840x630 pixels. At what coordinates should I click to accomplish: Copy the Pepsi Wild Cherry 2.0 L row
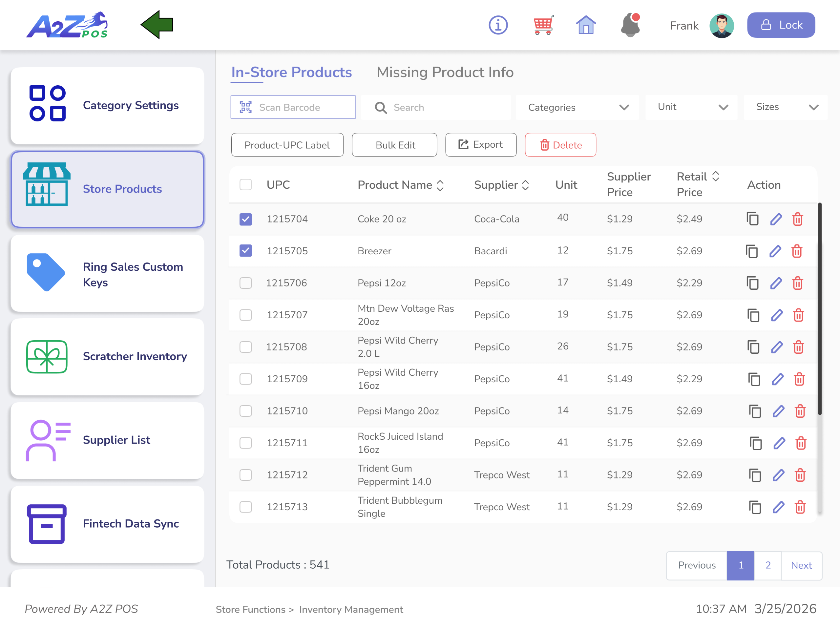753,347
